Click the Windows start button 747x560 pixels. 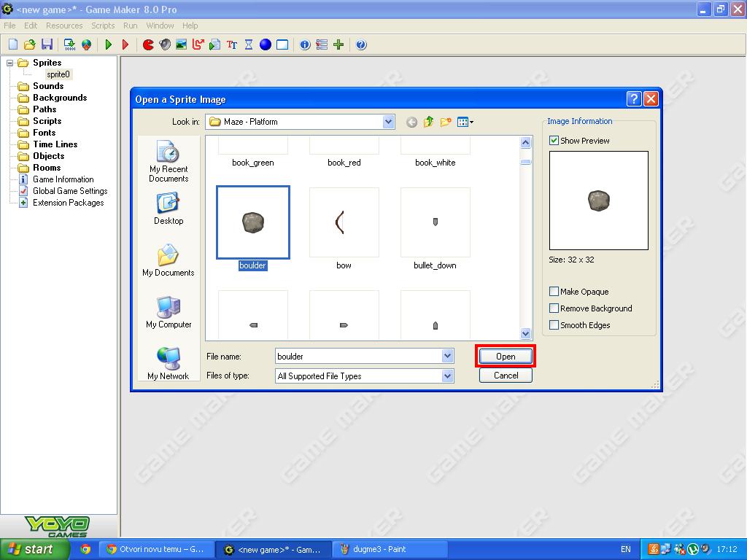(34, 549)
